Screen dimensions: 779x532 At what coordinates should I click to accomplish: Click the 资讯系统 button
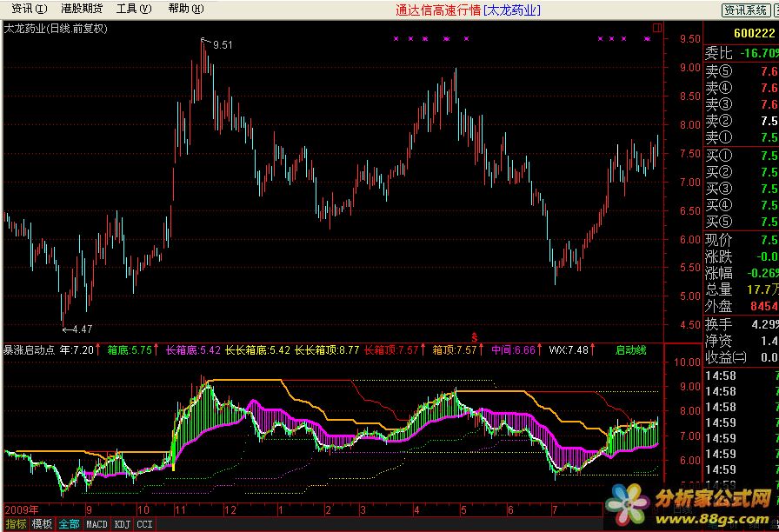[x=745, y=10]
